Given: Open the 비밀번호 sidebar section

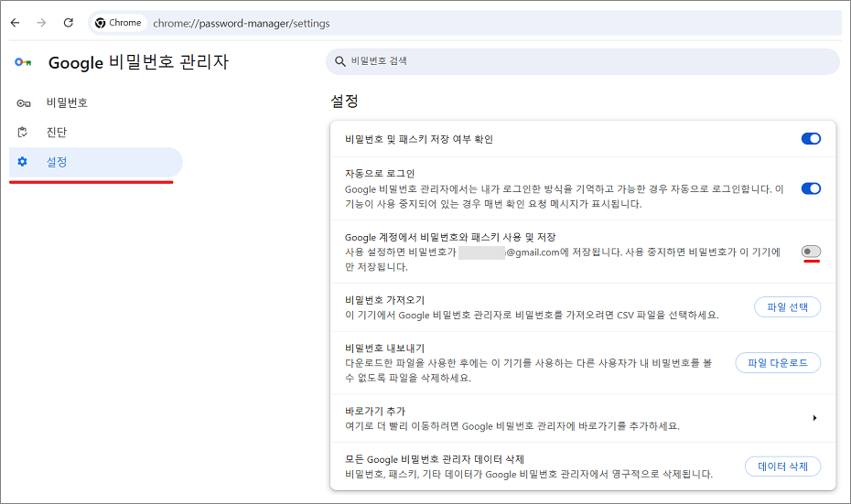Looking at the screenshot, I should pyautogui.click(x=96, y=103).
